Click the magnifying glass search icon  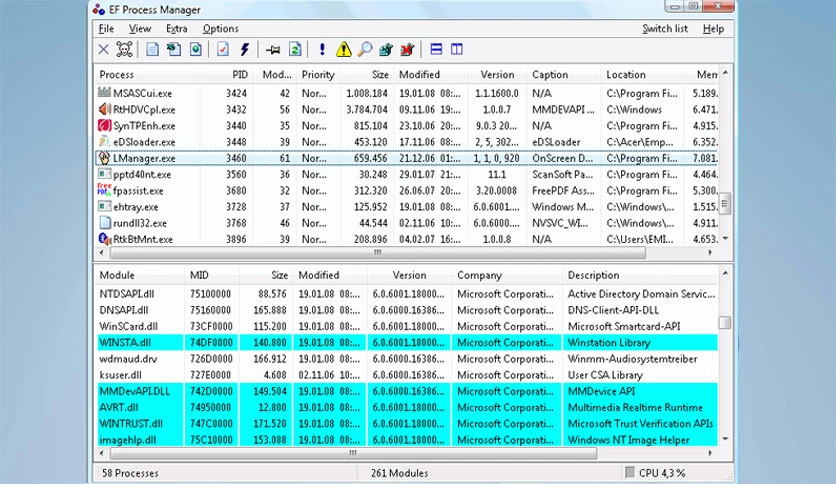[365, 50]
